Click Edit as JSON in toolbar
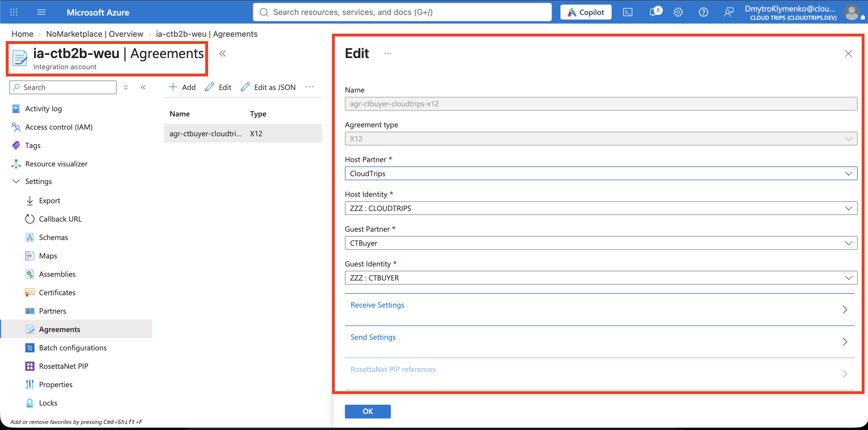 (268, 87)
